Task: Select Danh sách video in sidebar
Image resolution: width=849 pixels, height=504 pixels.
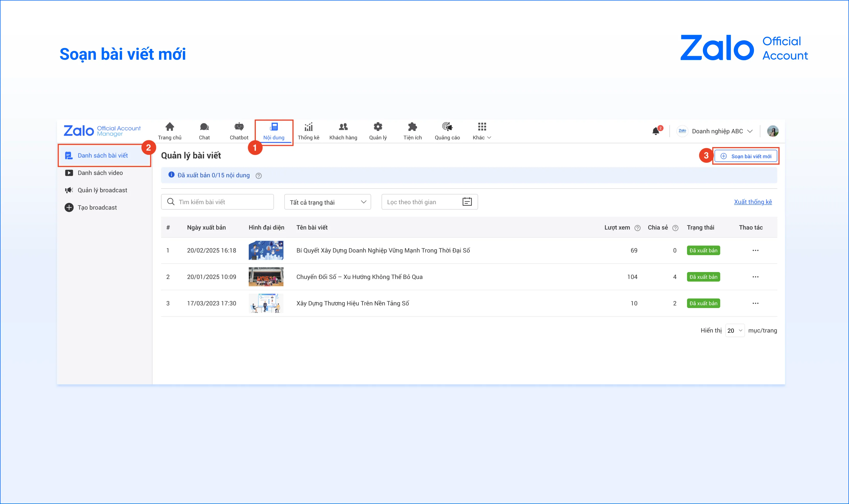Action: coord(100,173)
